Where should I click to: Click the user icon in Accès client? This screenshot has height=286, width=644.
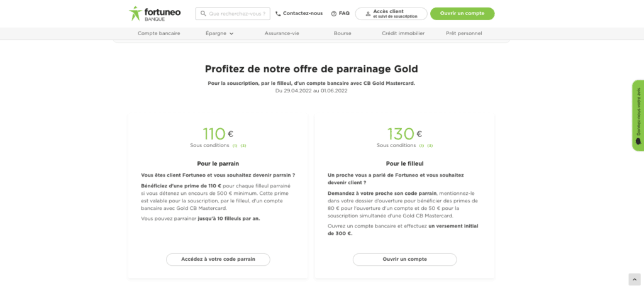pos(368,14)
